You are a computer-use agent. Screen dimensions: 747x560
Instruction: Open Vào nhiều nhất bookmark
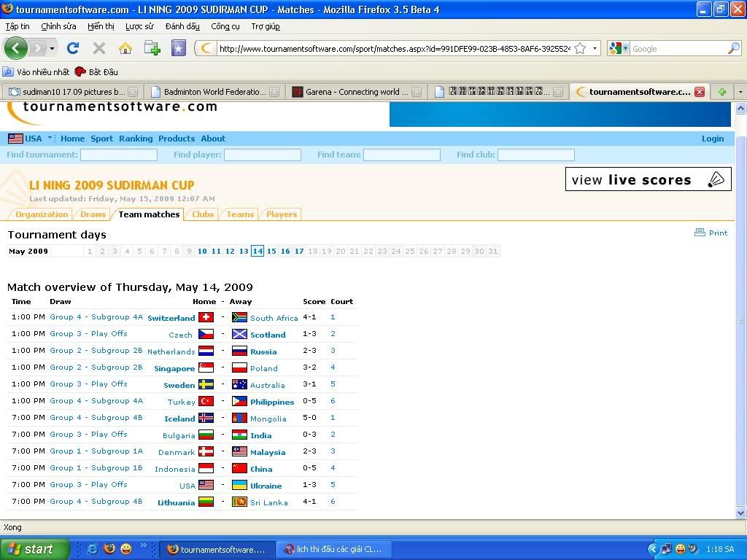(36, 72)
